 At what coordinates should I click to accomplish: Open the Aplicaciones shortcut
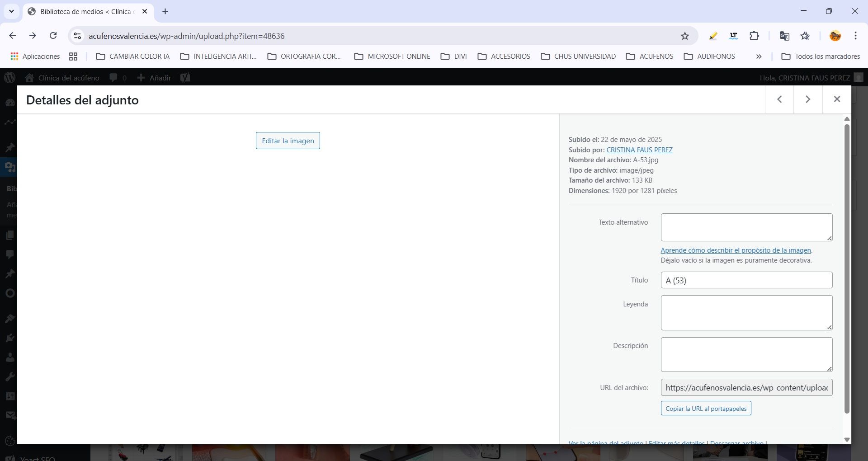[35, 56]
